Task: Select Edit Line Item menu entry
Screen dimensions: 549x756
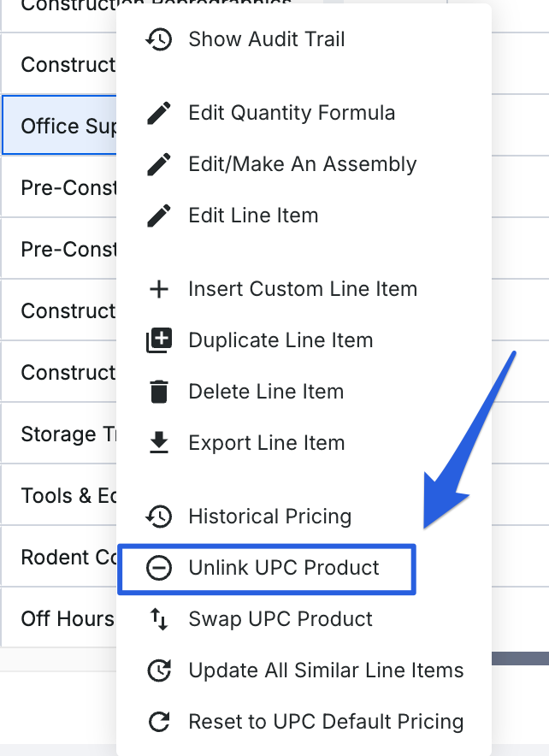Action: click(x=253, y=216)
